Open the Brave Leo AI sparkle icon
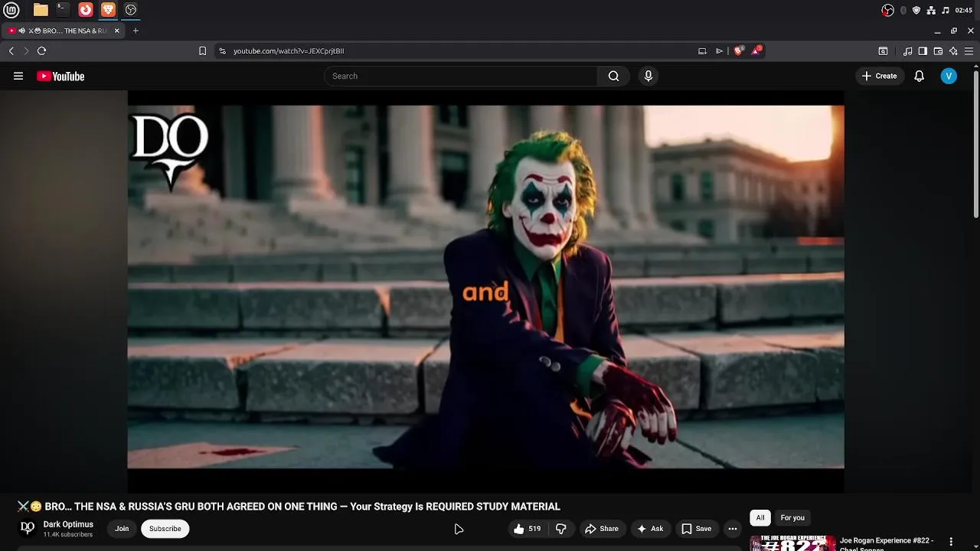 953,51
